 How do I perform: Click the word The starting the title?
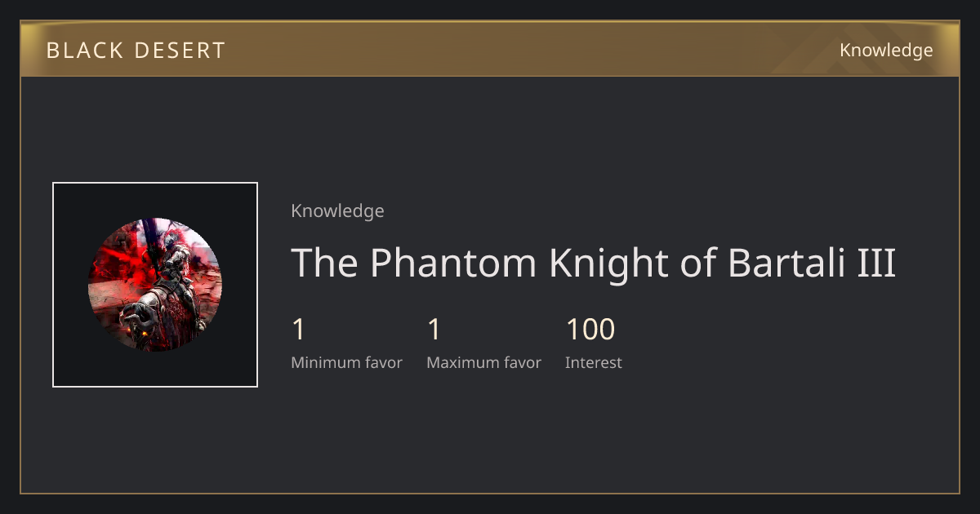(x=325, y=263)
